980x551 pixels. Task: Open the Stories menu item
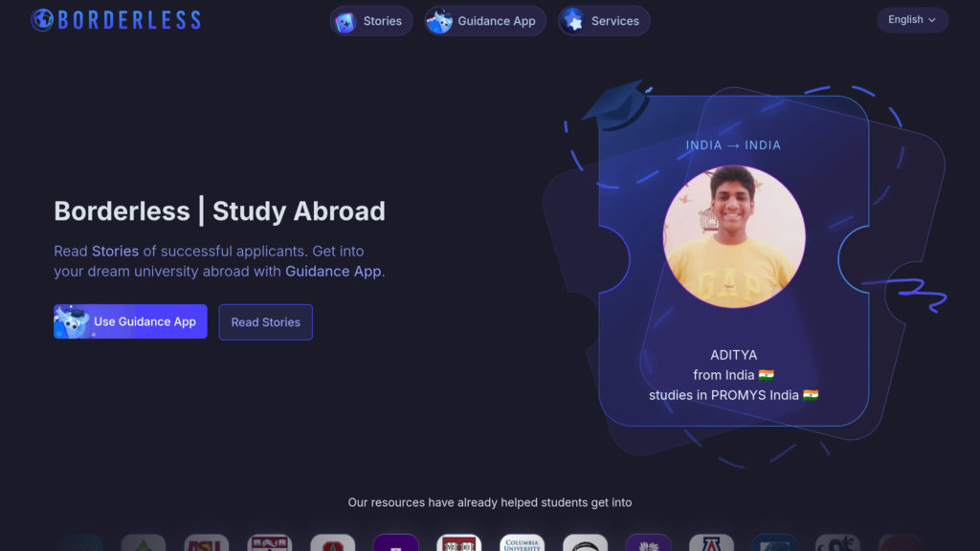(x=382, y=21)
